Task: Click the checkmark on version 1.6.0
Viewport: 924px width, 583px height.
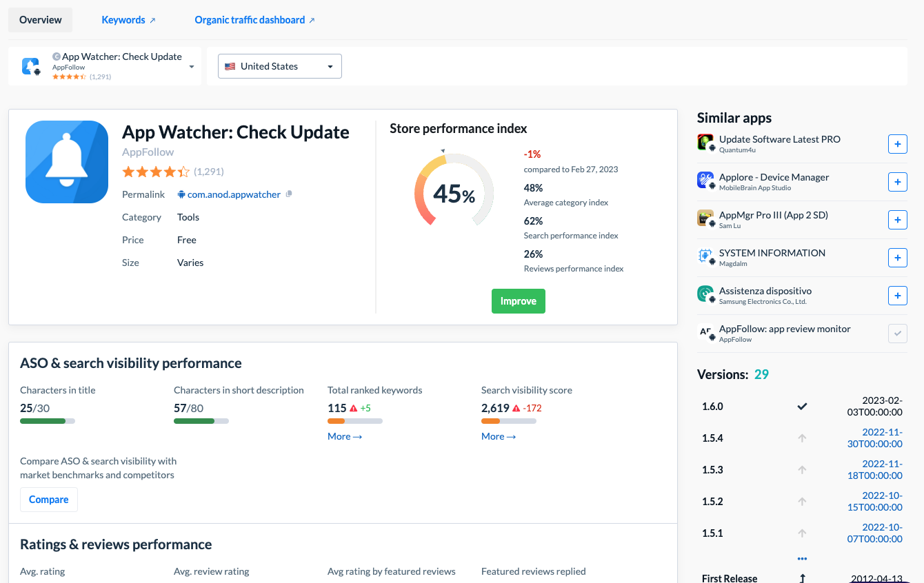Action: [x=802, y=407]
